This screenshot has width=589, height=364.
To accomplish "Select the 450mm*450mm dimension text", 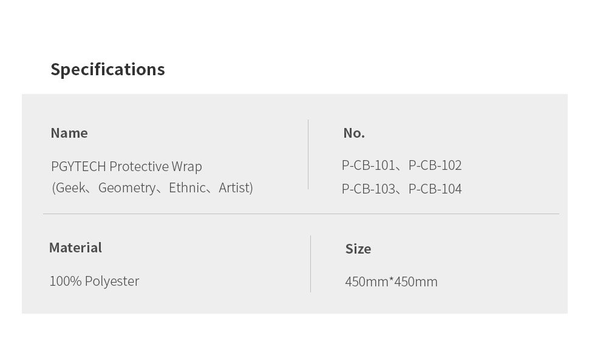I will pos(391,281).
